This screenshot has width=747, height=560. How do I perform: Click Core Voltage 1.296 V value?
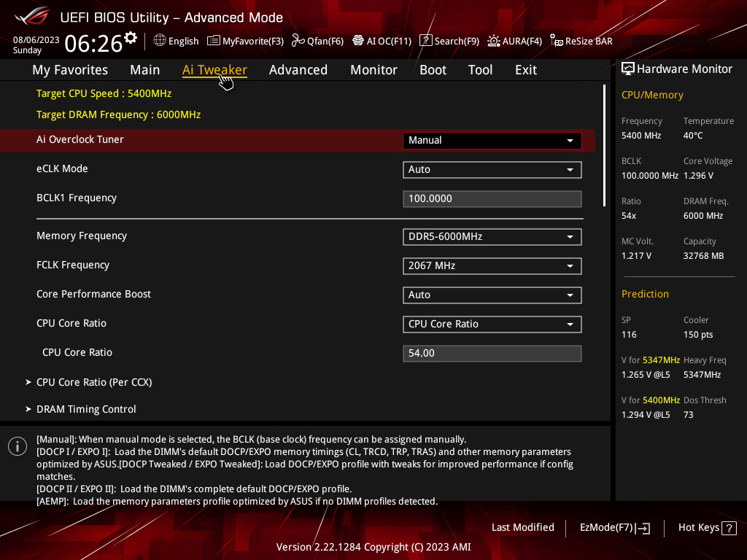(x=698, y=176)
